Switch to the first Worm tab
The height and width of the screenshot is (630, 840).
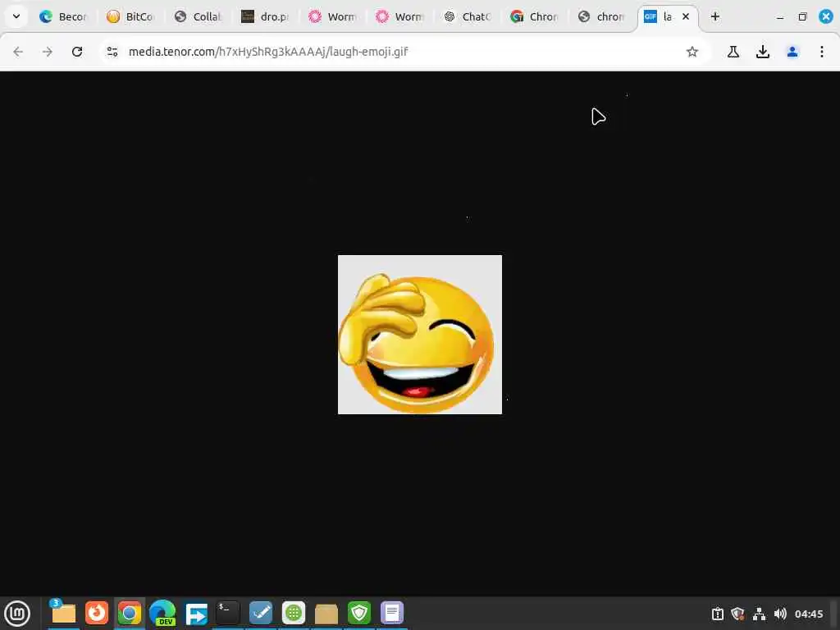332,16
